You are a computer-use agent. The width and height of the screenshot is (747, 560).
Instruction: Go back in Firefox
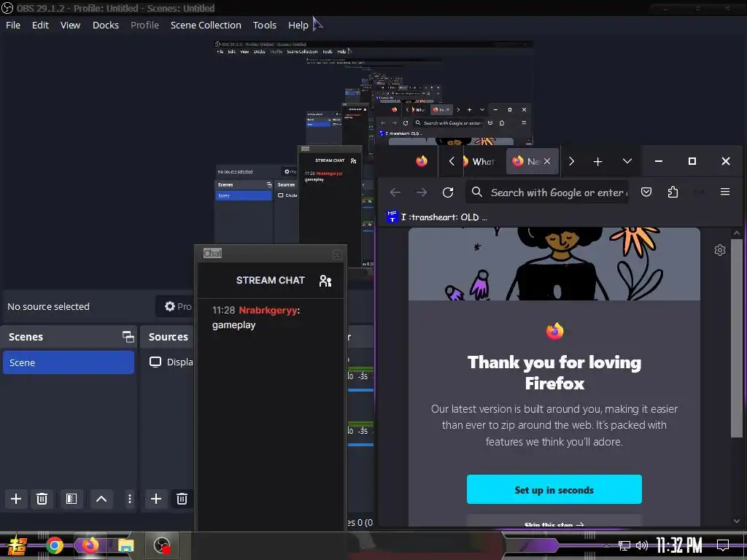click(x=395, y=192)
